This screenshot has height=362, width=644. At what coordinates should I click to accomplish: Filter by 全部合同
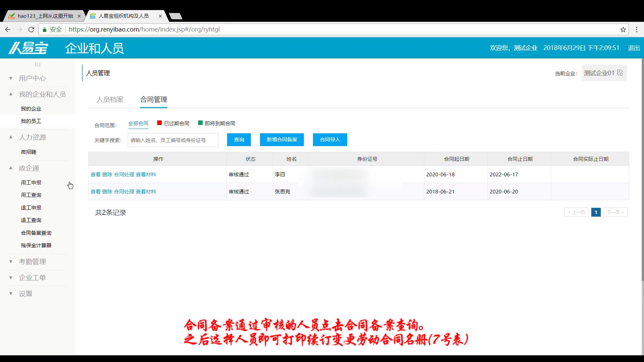tap(138, 123)
